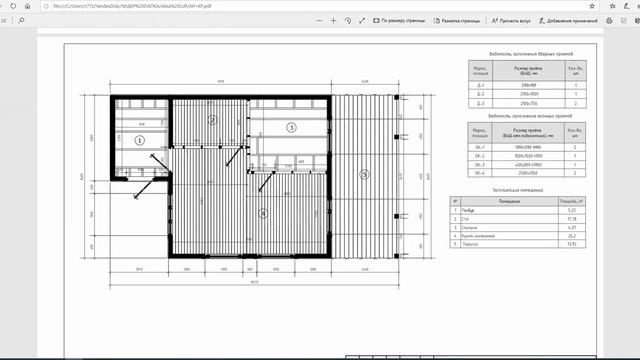Zoom out with the minus icon
The height and width of the screenshot is (360, 640).
pos(319,20)
